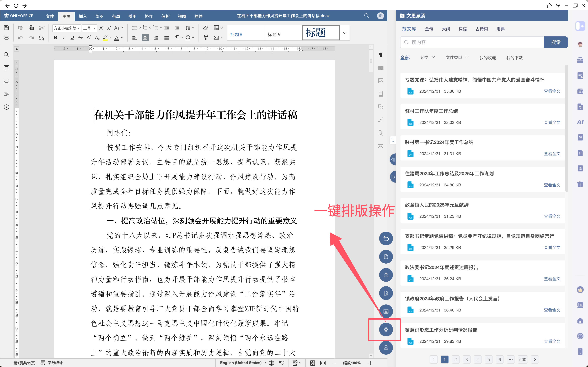Open the Headings navigation icon
Image resolution: width=588 pixels, height=367 pixels.
click(x=7, y=94)
